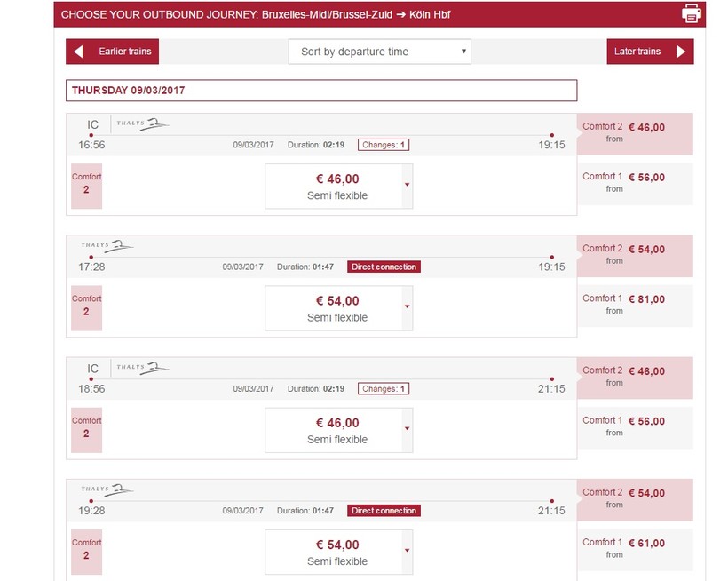Select Comfort 1 €56,00 for 16:56 train
This screenshot has height=581, width=728.
[635, 182]
